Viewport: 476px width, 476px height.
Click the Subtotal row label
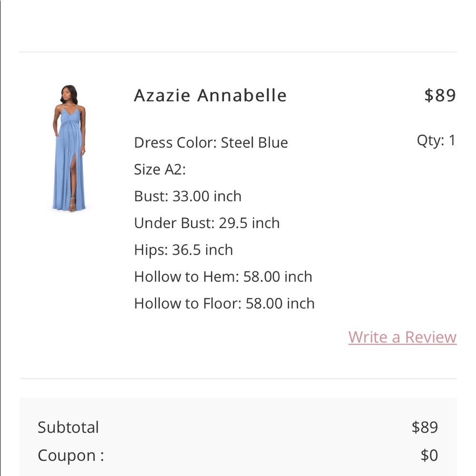pos(68,427)
